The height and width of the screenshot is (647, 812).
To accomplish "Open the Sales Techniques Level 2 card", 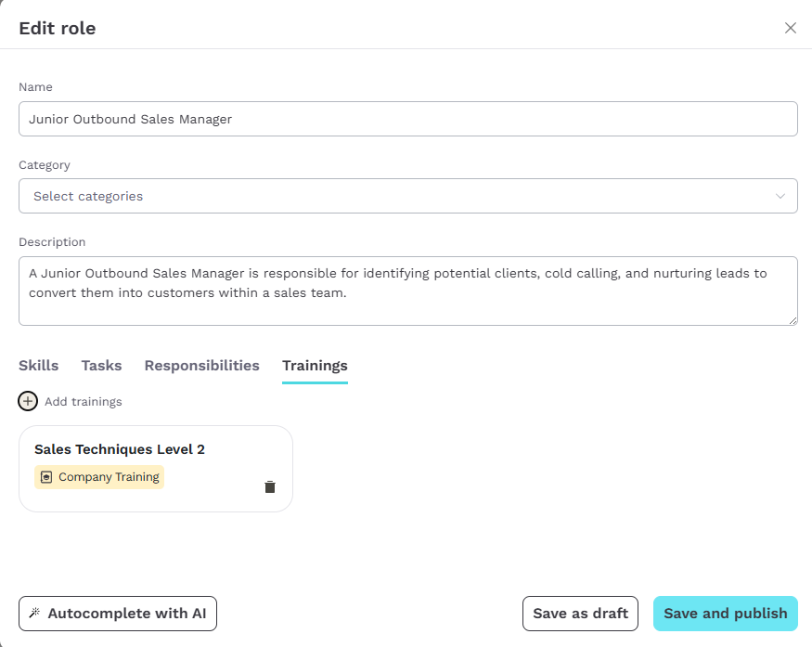I will (x=156, y=469).
